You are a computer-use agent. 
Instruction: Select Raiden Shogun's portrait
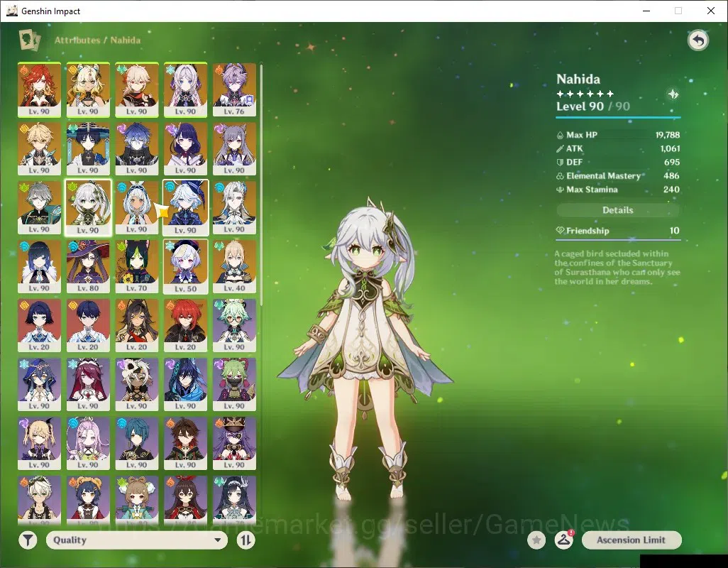pos(185,148)
